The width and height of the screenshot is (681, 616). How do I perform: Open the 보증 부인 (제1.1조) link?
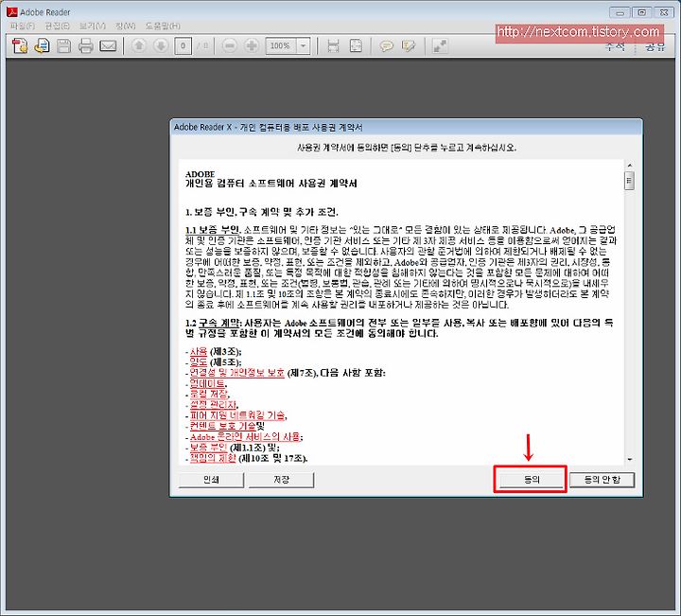(208, 448)
